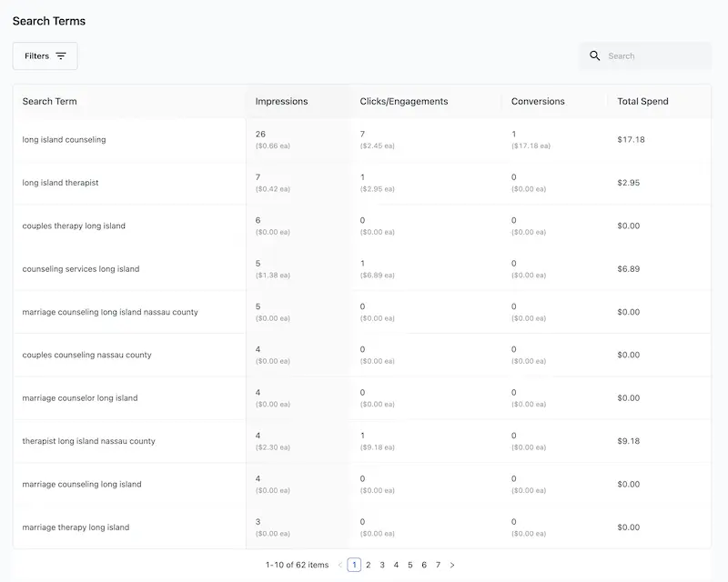This screenshot has height=582, width=728.
Task: Open page 4 of search terms
Action: coord(396,565)
